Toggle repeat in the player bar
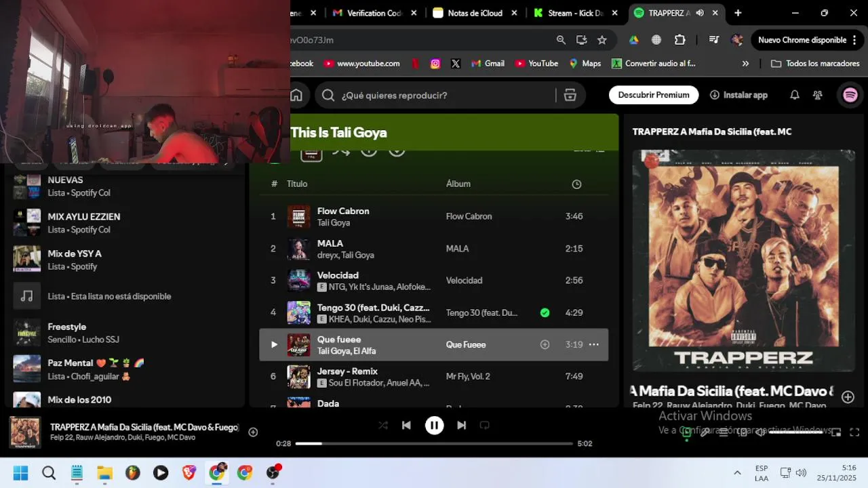 [x=485, y=425]
